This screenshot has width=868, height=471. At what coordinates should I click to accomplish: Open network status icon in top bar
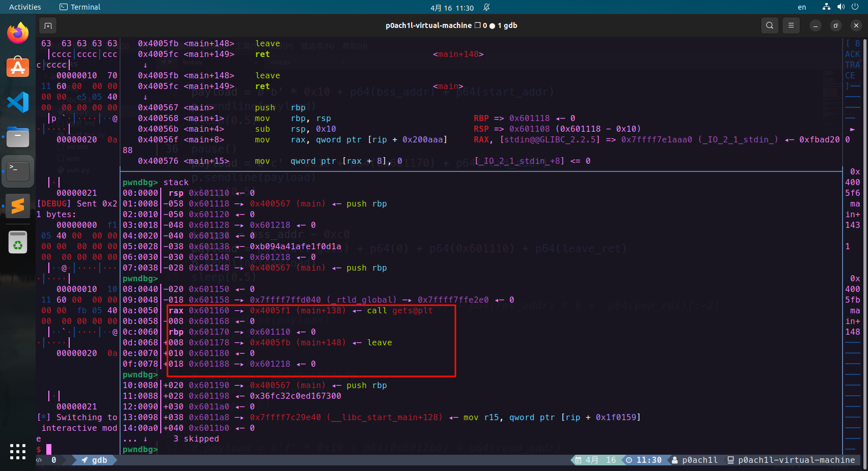pyautogui.click(x=826, y=7)
